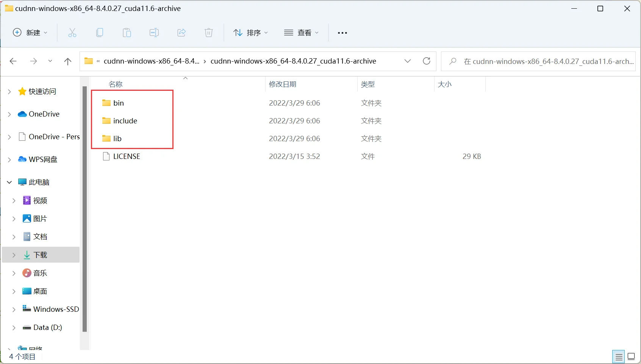Switch to details list view in status bar

(619, 356)
